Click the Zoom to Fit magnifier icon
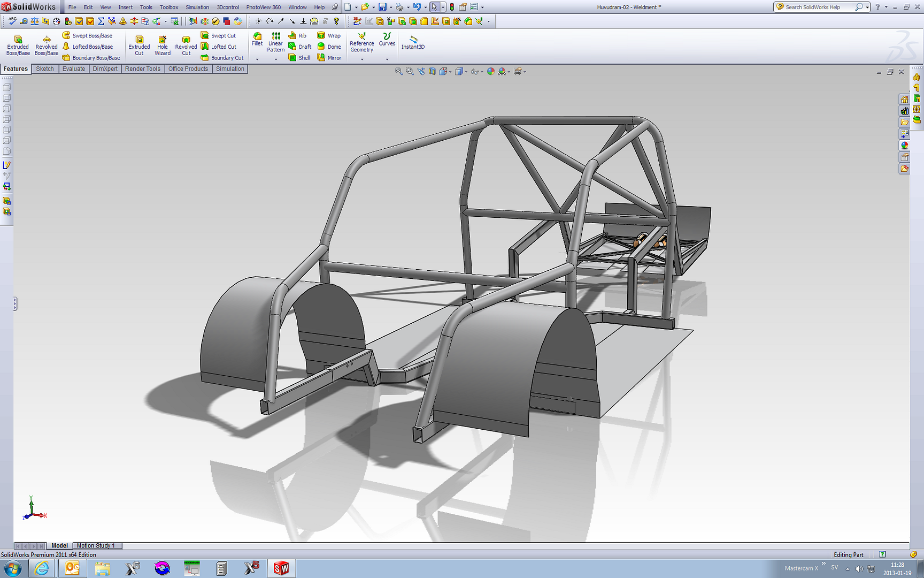The image size is (924, 578). (398, 71)
